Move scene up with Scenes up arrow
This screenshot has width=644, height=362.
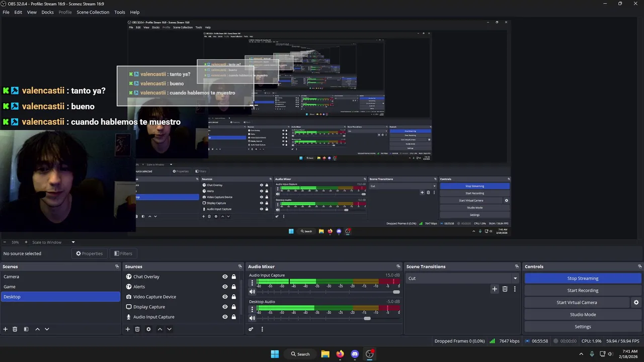point(37,329)
